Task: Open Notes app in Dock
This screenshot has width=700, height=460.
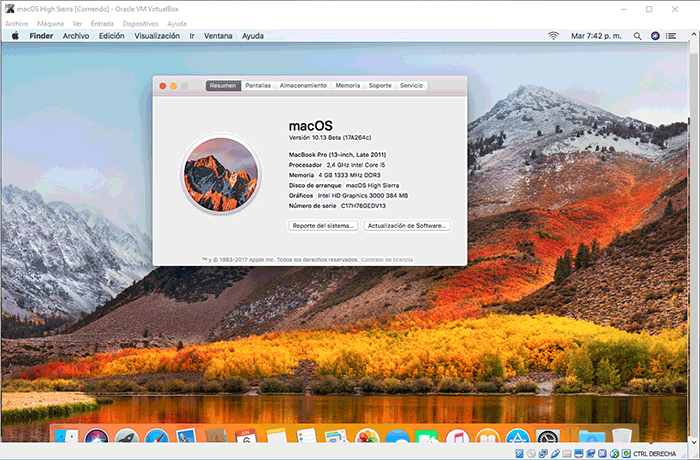Action: point(276,436)
